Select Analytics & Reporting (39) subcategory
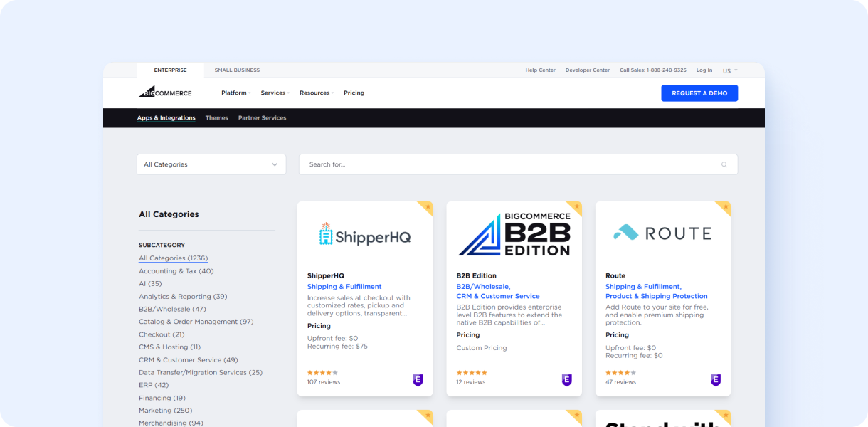The width and height of the screenshot is (868, 427). click(183, 297)
